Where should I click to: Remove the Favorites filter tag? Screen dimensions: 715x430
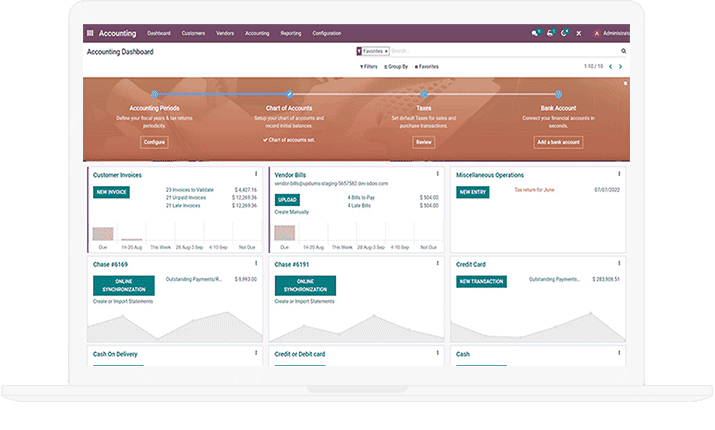point(386,51)
